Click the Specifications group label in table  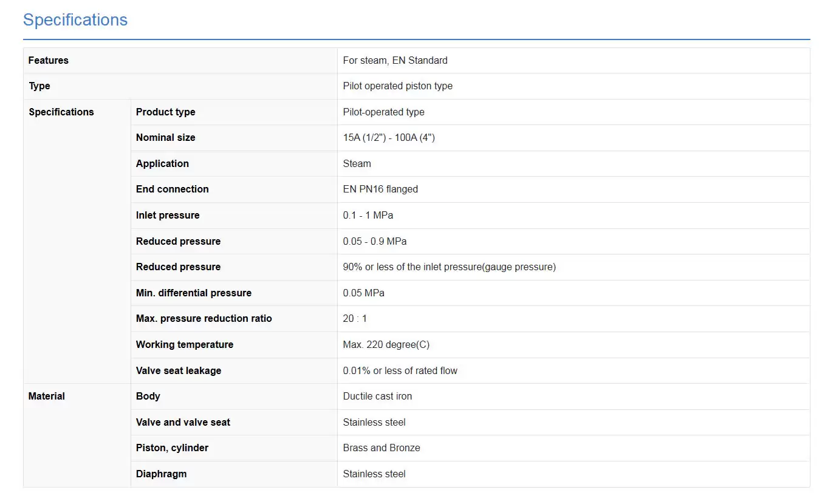tap(61, 112)
